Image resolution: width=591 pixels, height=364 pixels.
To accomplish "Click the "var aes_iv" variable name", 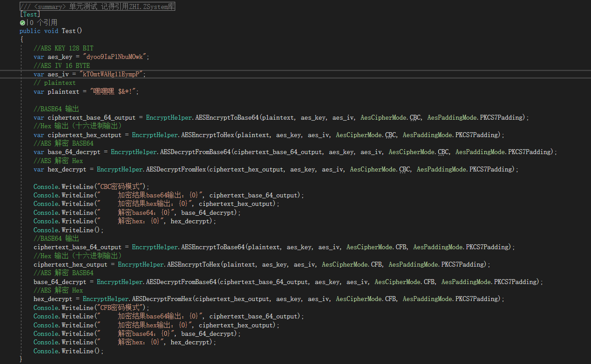I will 58,74.
